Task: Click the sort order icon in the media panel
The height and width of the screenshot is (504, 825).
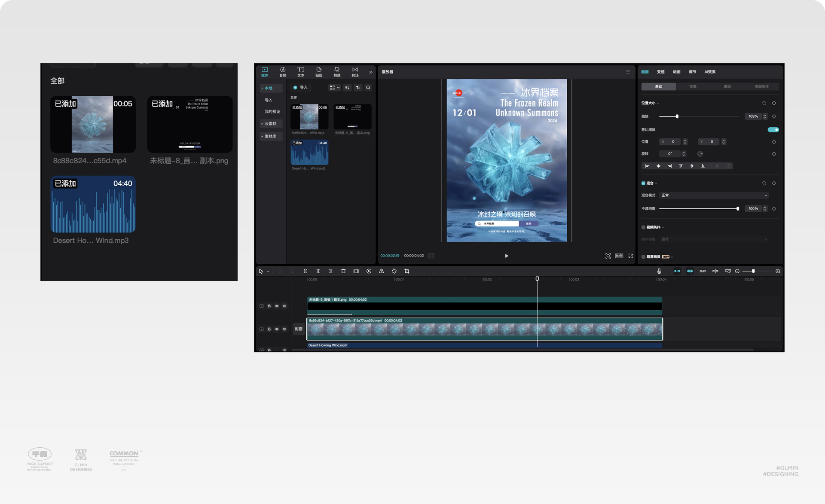Action: pyautogui.click(x=347, y=88)
